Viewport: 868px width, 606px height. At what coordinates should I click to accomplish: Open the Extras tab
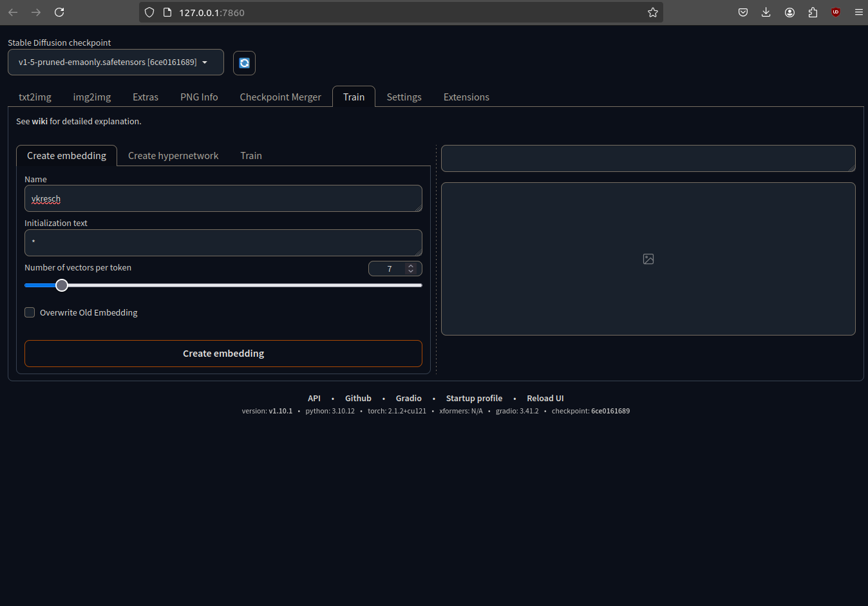[146, 97]
